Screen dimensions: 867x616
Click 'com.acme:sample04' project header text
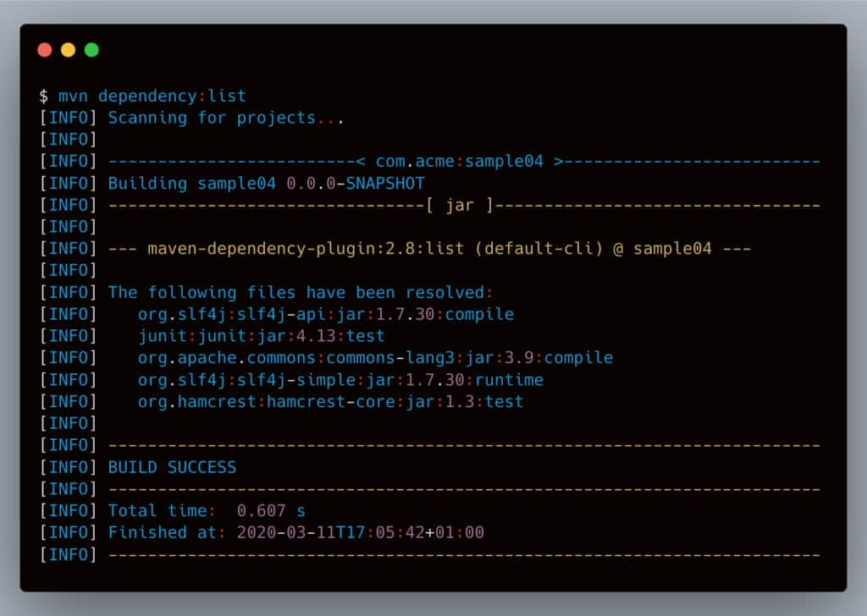(x=460, y=162)
